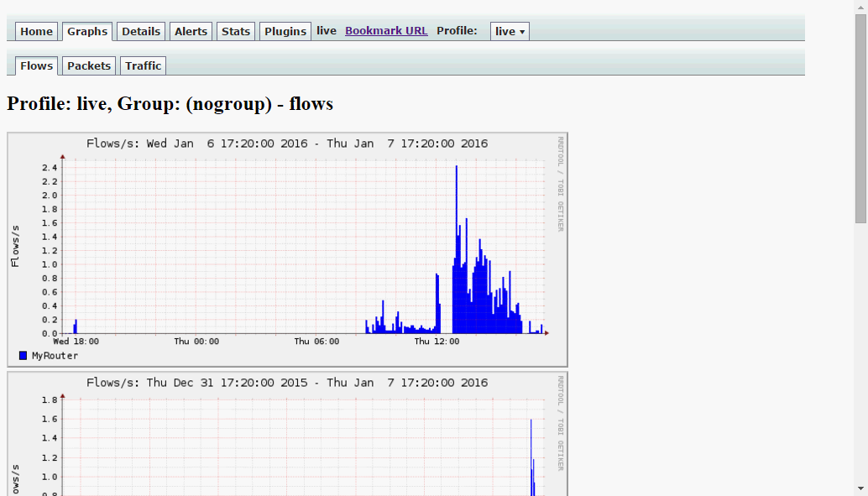868x496 pixels.
Task: Click the vertical scrollbar thumb
Action: pos(860,119)
